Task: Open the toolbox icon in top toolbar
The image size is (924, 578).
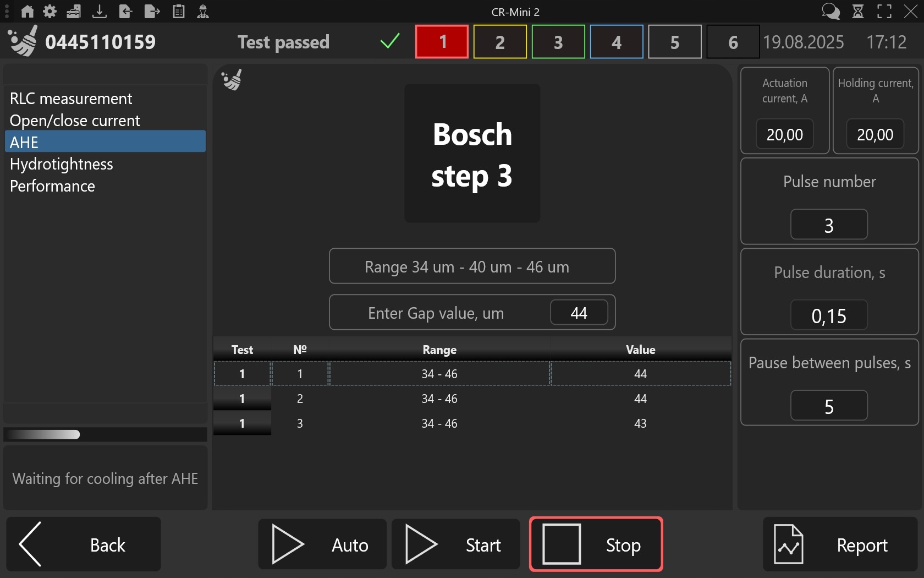Action: click(x=74, y=12)
